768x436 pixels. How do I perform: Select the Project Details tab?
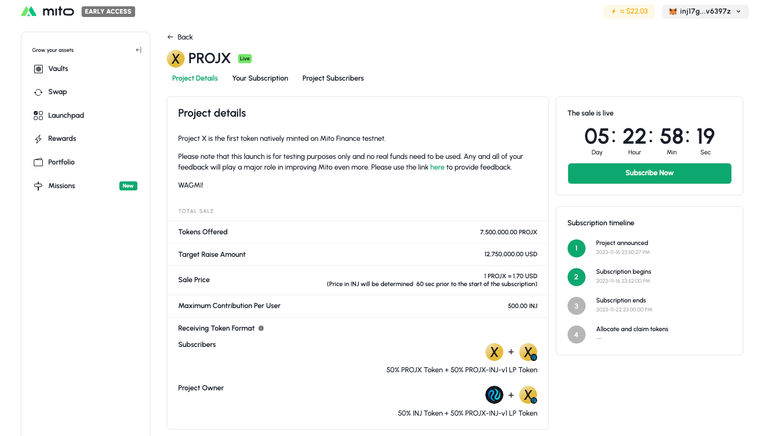pyautogui.click(x=194, y=78)
